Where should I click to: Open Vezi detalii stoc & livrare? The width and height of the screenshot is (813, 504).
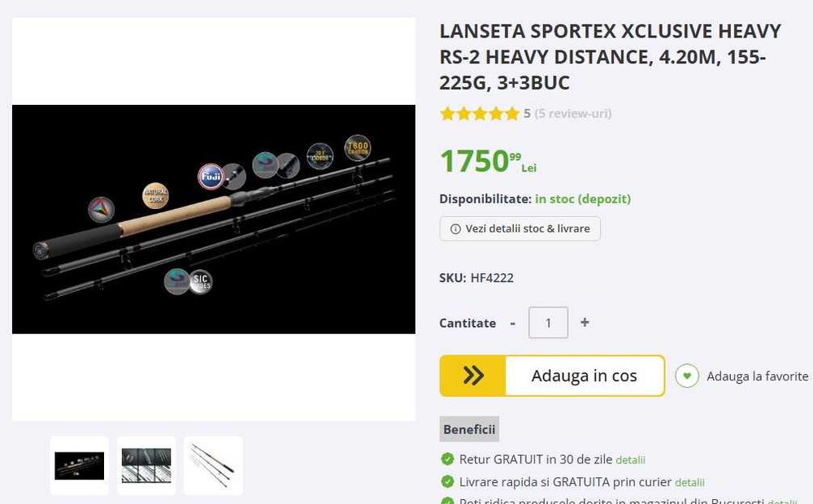(520, 228)
